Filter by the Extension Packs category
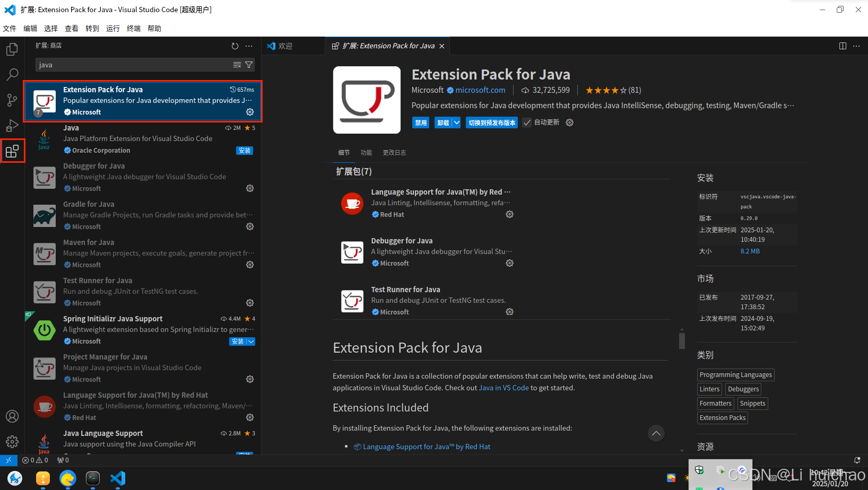Image resolution: width=868 pixels, height=490 pixels. (723, 418)
